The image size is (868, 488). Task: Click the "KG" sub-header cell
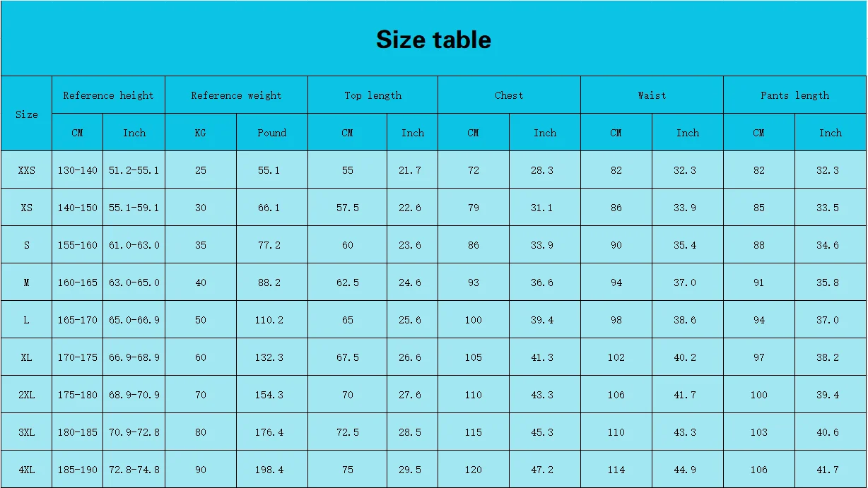pos(201,133)
